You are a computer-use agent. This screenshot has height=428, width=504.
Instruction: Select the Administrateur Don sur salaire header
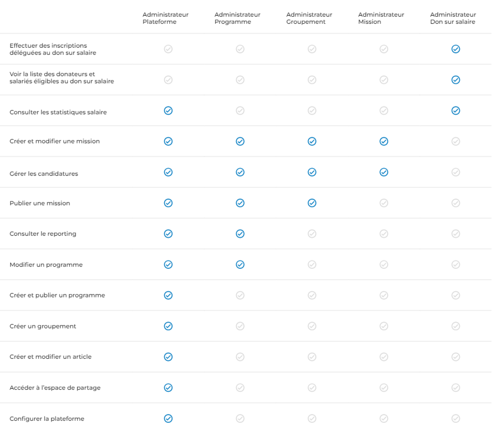point(453,18)
